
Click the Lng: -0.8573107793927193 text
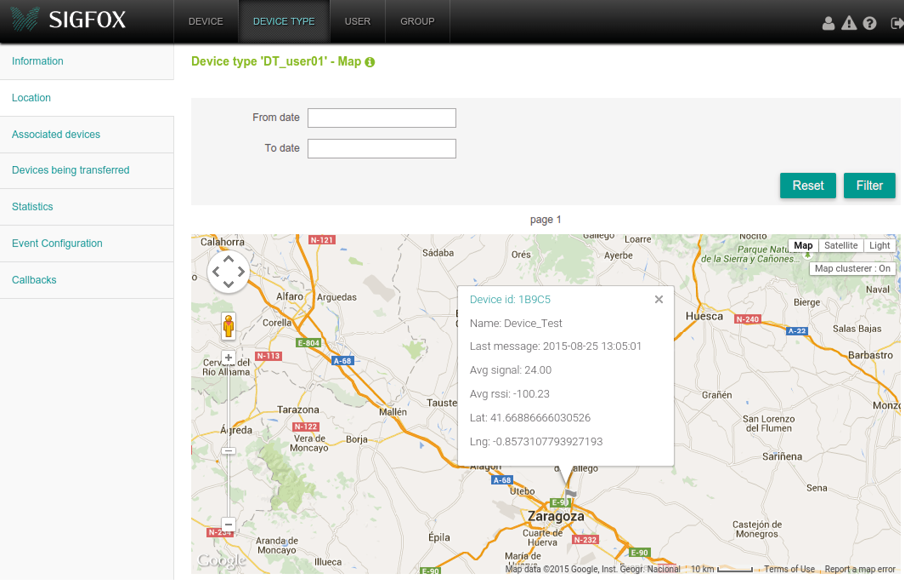coord(536,442)
